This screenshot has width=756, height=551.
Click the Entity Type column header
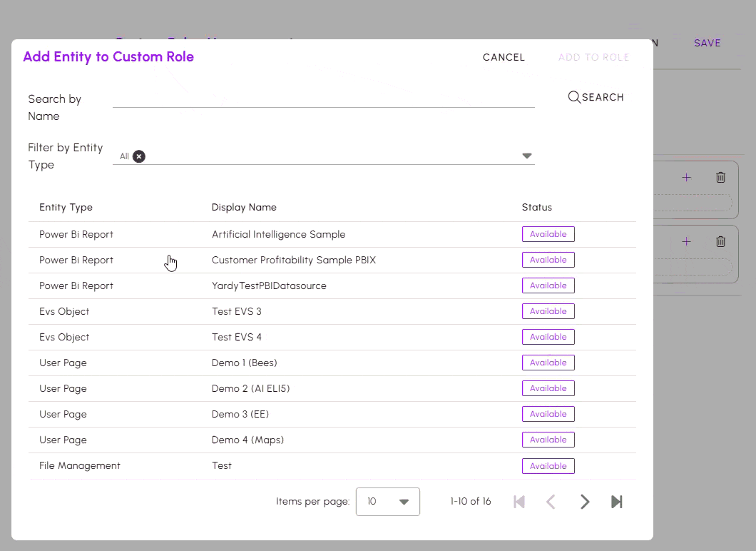(x=66, y=207)
